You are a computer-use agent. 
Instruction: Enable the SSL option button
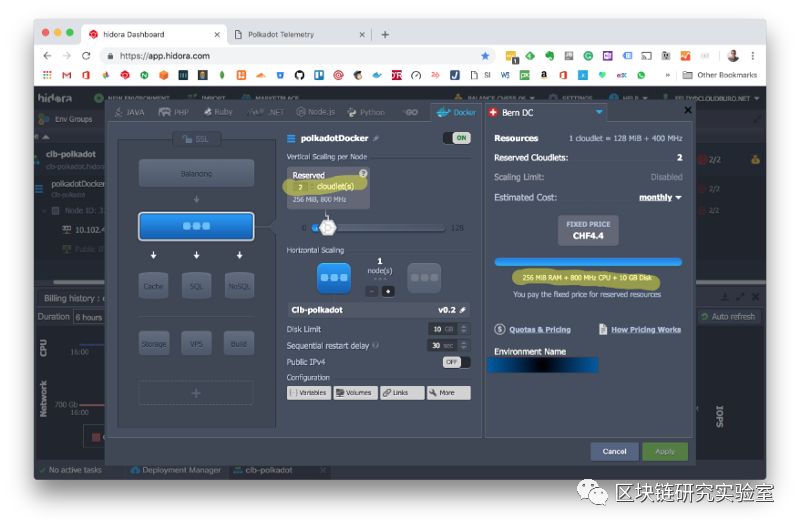tap(196, 139)
